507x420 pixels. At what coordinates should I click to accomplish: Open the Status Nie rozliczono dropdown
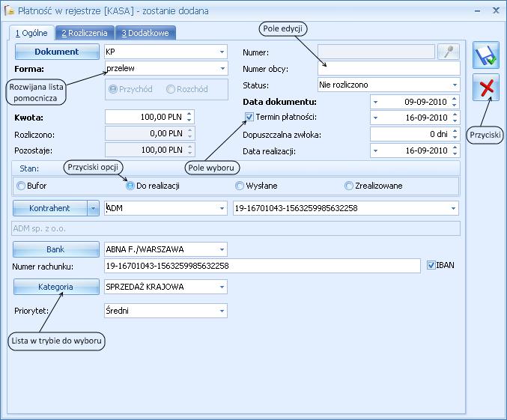tap(455, 85)
